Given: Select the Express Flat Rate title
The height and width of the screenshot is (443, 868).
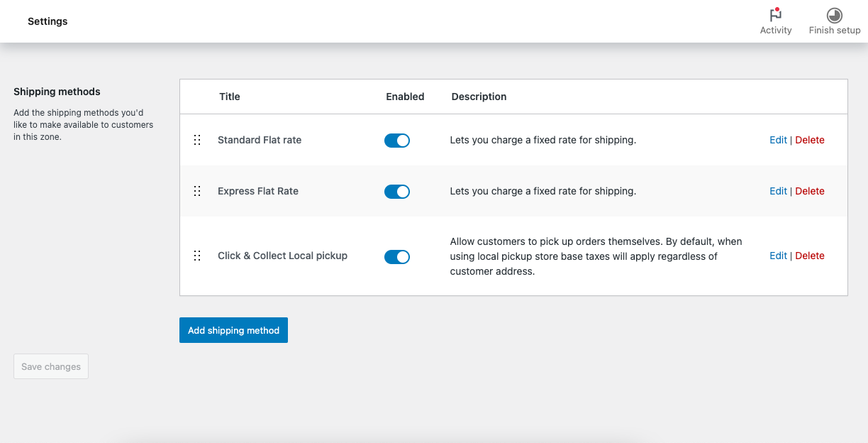Looking at the screenshot, I should coord(258,191).
